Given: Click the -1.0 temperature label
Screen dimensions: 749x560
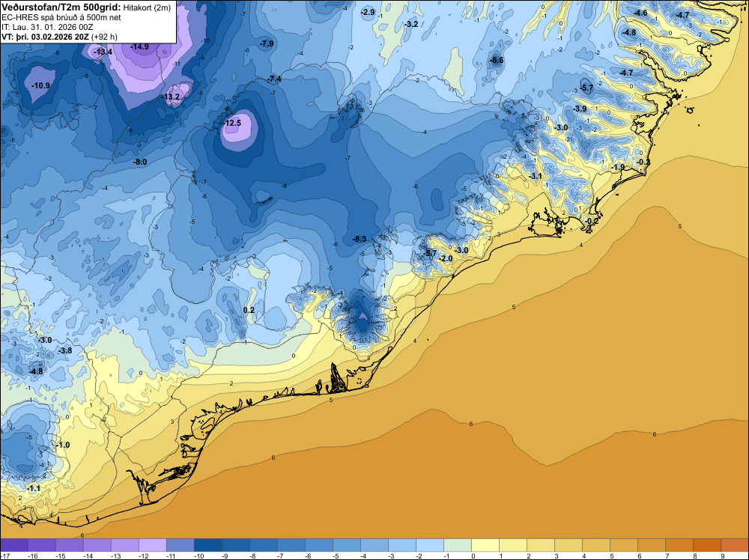Looking at the screenshot, I should pyautogui.click(x=63, y=445).
